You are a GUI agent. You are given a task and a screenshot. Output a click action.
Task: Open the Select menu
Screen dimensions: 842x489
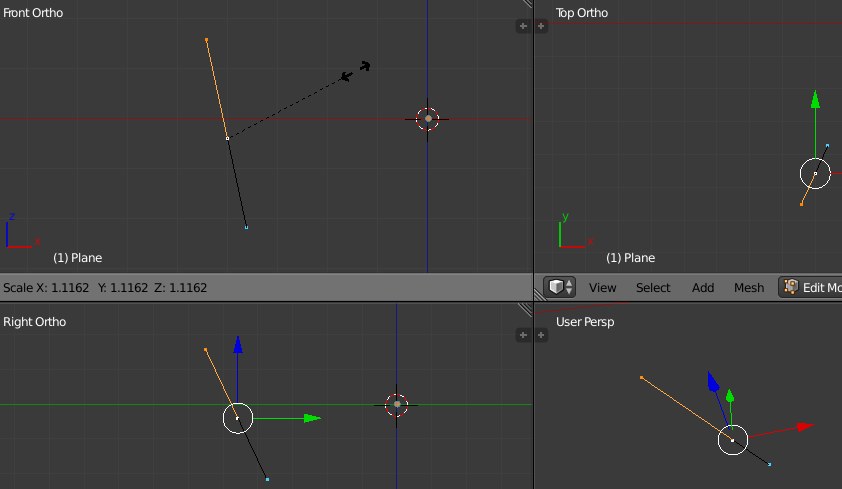pyautogui.click(x=653, y=288)
